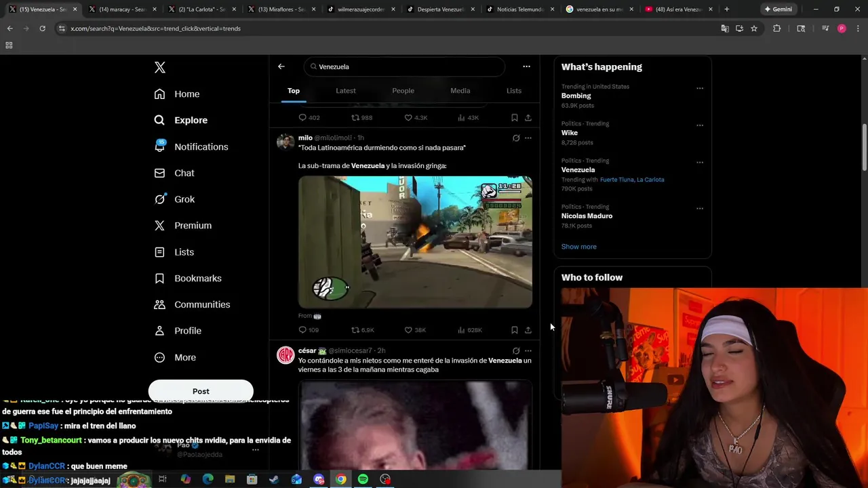Screen dimensions: 868x488
Task: Bookmark milo's post
Action: 515,330
